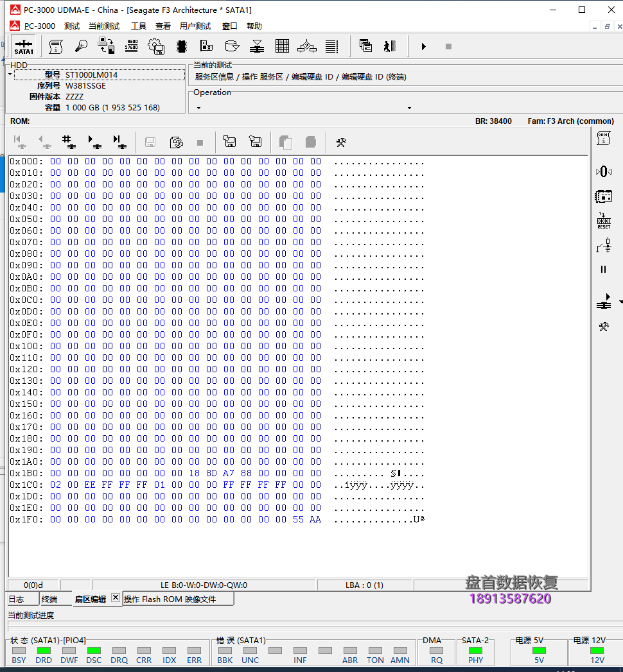The height and width of the screenshot is (672, 623).
Task: Go to last sector in editor
Action: 119,142
